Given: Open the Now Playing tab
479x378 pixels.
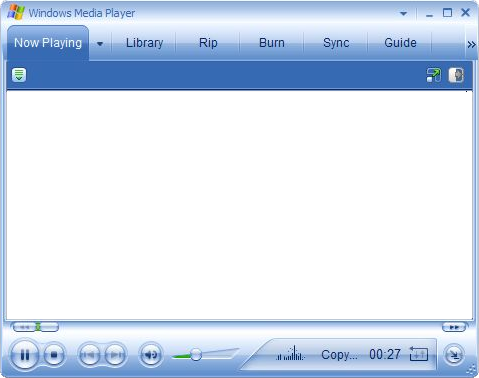Looking at the screenshot, I should point(48,43).
